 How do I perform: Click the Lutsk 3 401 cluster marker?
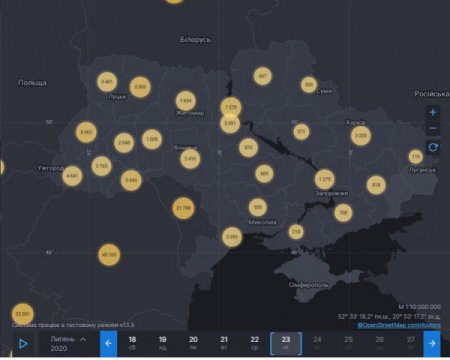pos(107,82)
